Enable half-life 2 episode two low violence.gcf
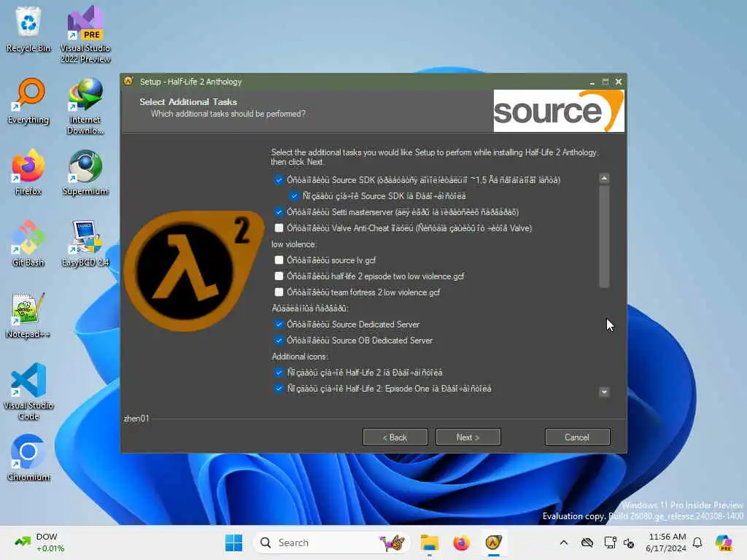The width and height of the screenshot is (747, 560). (279, 276)
